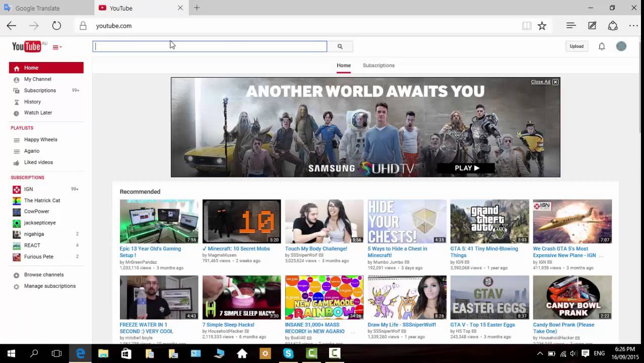Open Task View on the taskbar
This screenshot has width=644, height=363.
57,353
